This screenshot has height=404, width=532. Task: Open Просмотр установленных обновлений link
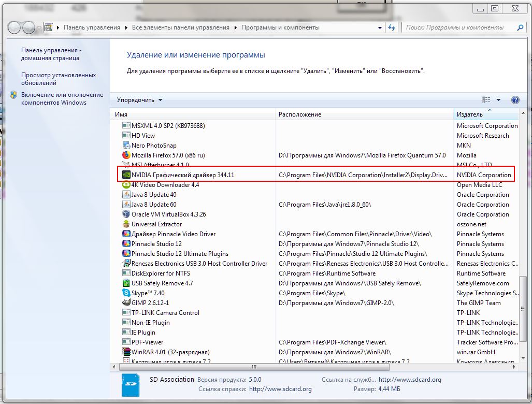(59, 79)
